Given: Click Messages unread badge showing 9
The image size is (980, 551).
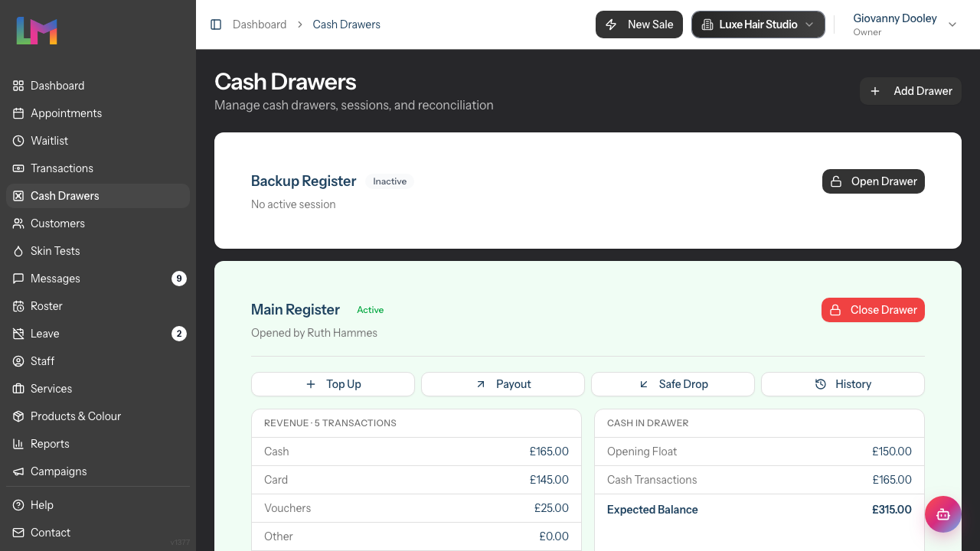Looking at the screenshot, I should pos(179,279).
